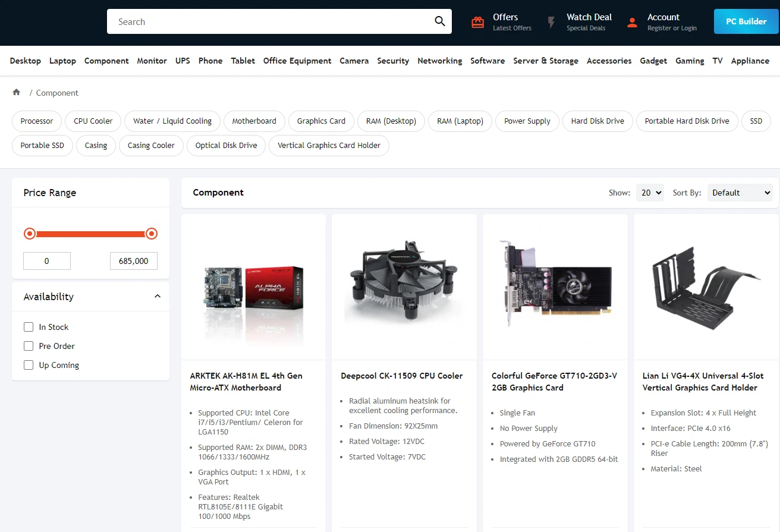Click the minimum price slider handle
Image resolution: width=780 pixels, height=532 pixels.
point(30,234)
